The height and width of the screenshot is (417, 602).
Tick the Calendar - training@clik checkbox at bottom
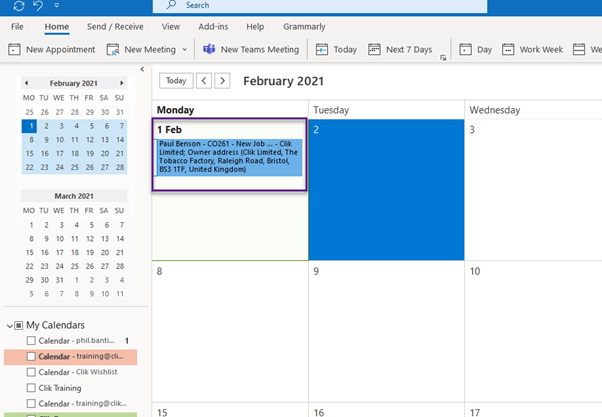pos(31,404)
